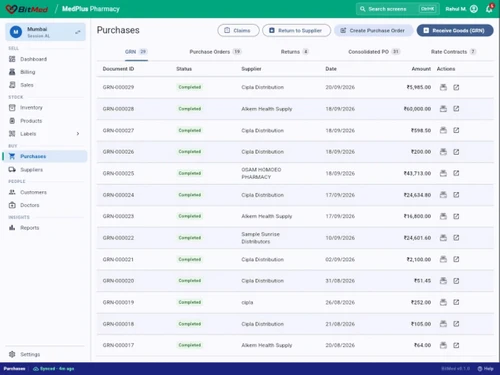This screenshot has height=375, width=500.
Task: Click the Document ID column header
Action: 118,69
